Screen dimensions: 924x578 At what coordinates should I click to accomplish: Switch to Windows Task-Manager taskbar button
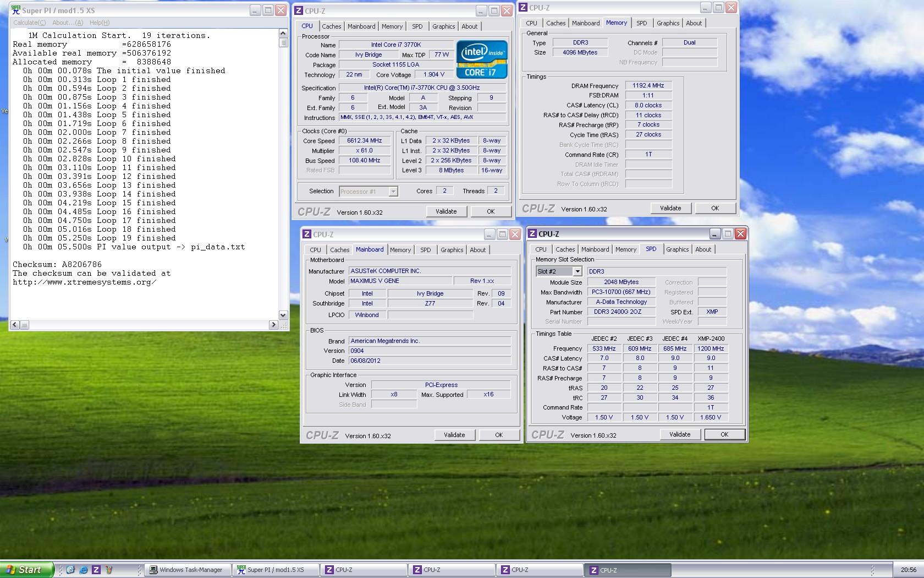click(188, 570)
